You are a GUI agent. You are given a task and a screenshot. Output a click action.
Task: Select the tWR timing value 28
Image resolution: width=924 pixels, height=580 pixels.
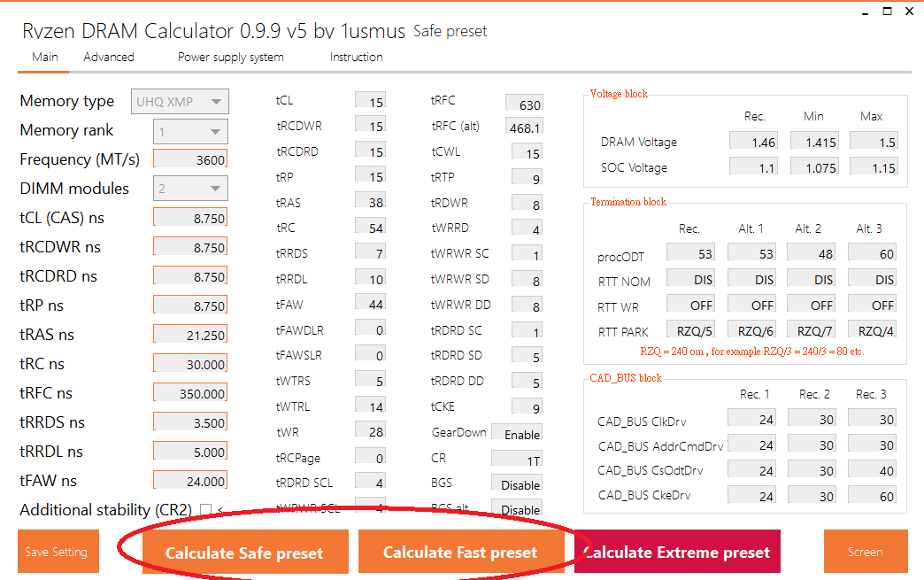click(x=371, y=431)
